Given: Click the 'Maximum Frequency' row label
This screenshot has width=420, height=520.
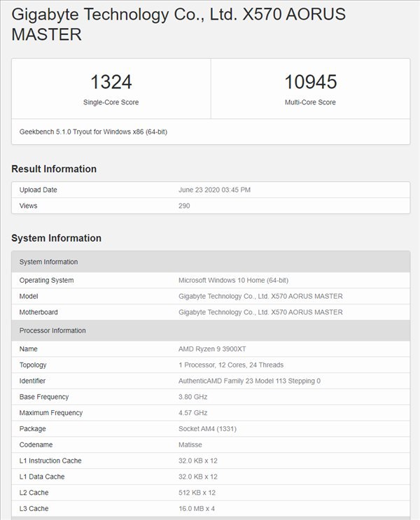Looking at the screenshot, I should pyautogui.click(x=51, y=412).
